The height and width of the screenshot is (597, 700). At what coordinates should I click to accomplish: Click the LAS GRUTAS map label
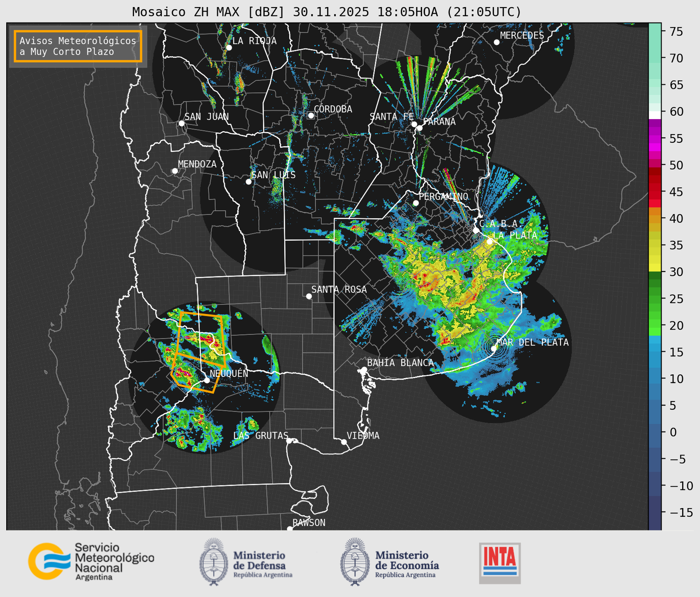[261, 436]
